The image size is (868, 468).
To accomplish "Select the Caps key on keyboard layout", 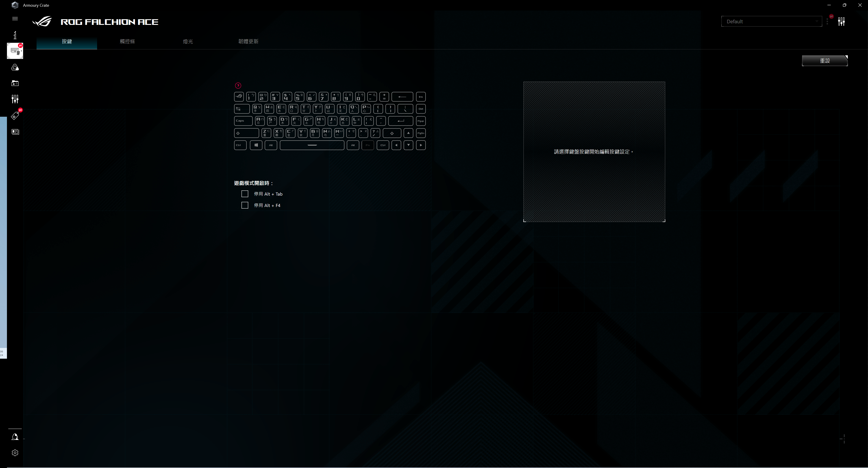I will click(x=243, y=121).
